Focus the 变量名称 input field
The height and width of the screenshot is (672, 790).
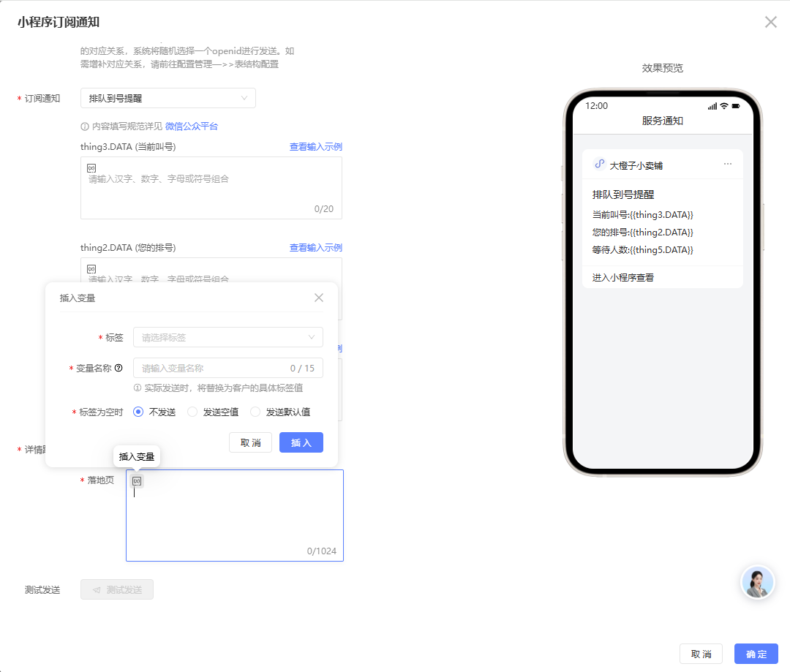tap(227, 369)
